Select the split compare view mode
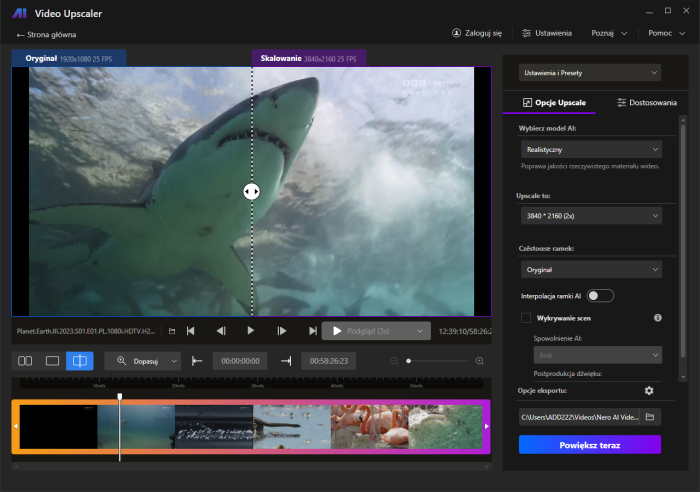 80,361
